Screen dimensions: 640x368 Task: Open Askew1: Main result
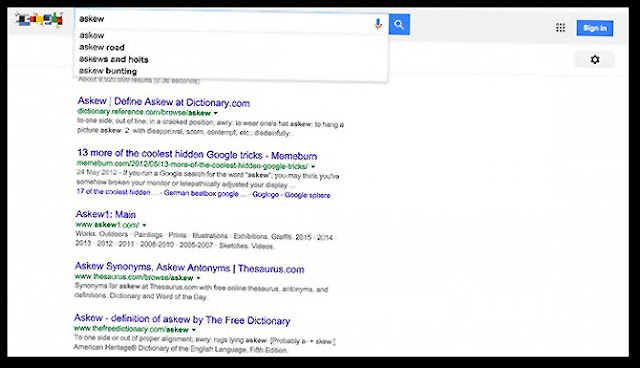[x=106, y=214]
